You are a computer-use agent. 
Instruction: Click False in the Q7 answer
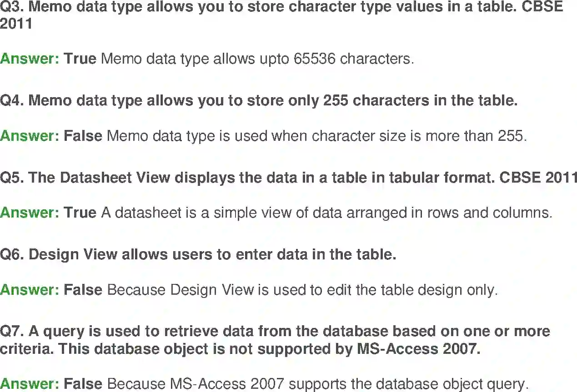[83, 384]
